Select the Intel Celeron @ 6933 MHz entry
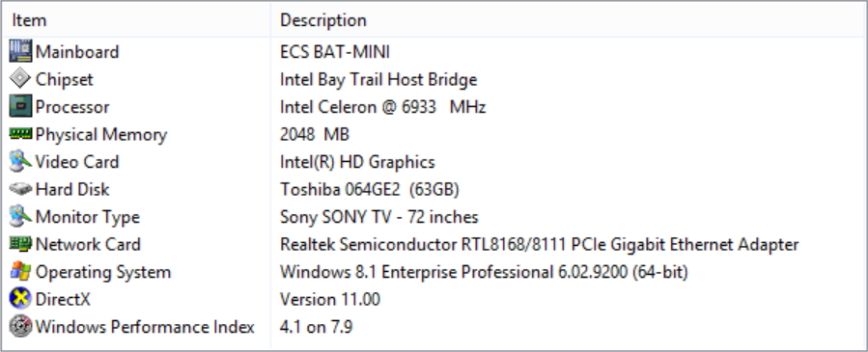The height and width of the screenshot is (352, 868). click(x=382, y=107)
